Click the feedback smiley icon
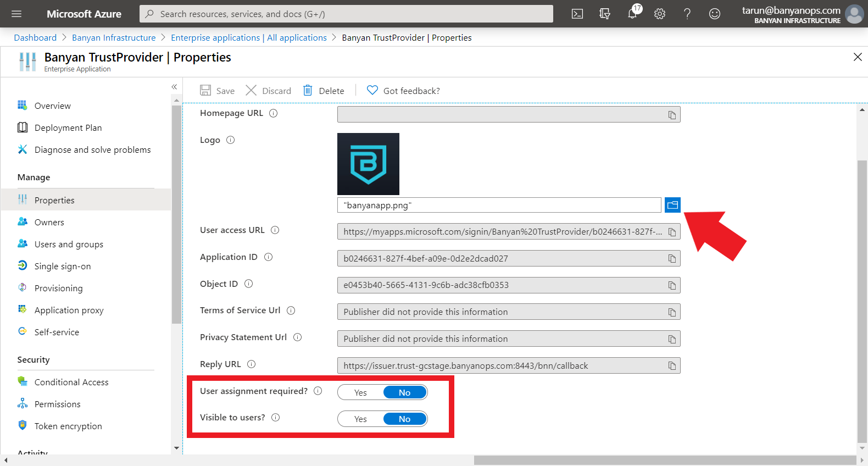The height and width of the screenshot is (466, 868). pos(715,14)
